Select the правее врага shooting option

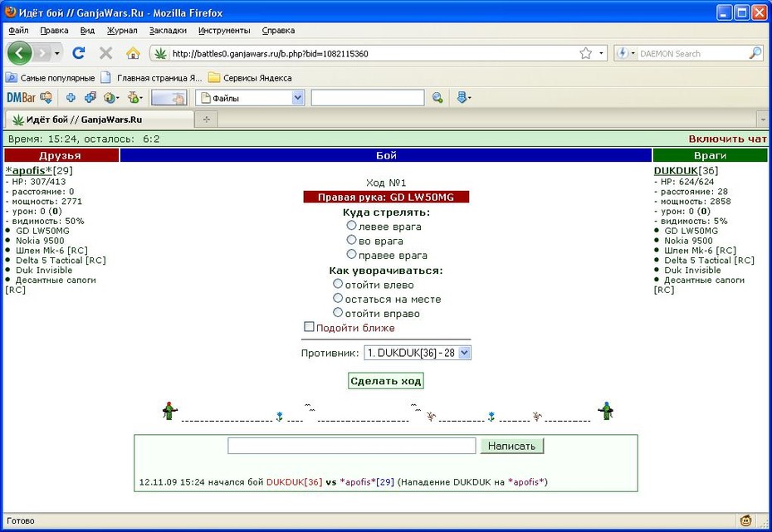(x=351, y=254)
